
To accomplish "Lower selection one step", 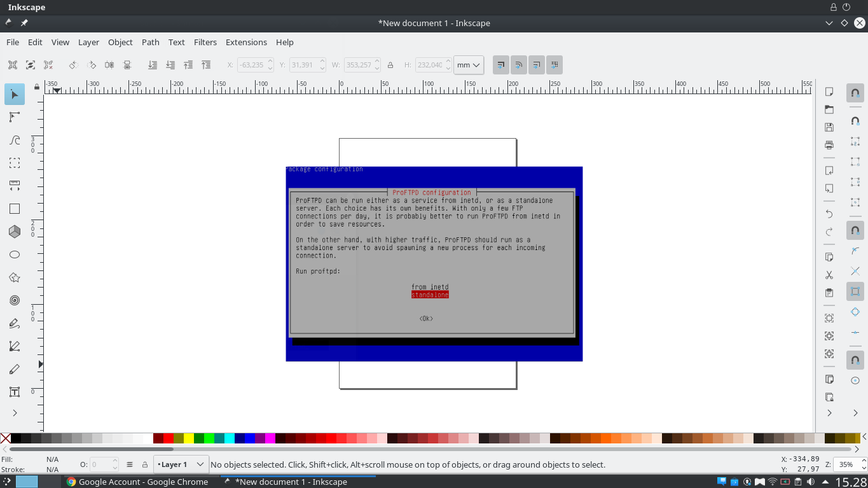I will click(170, 65).
